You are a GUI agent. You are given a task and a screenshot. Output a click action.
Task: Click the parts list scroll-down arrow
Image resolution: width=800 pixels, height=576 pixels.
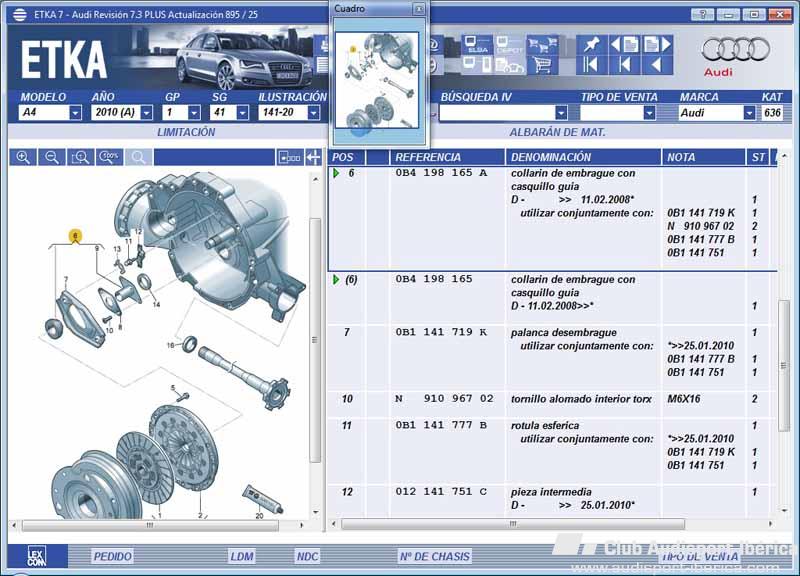click(784, 510)
